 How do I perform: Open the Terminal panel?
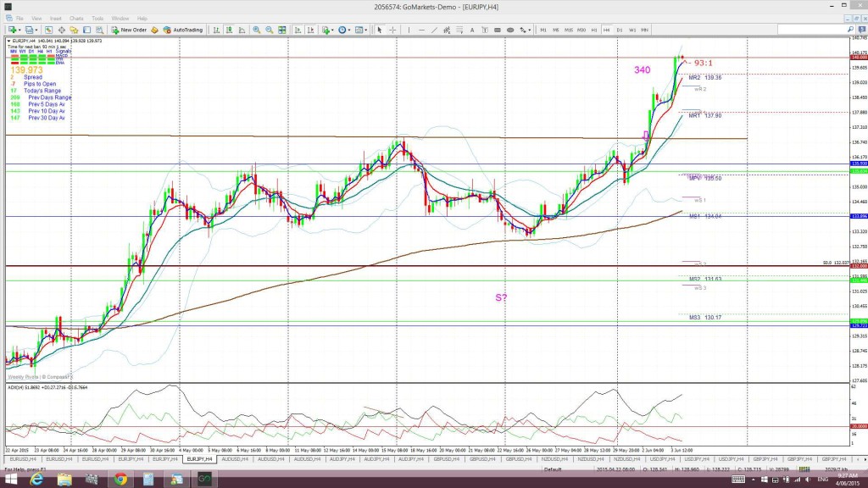(87, 30)
